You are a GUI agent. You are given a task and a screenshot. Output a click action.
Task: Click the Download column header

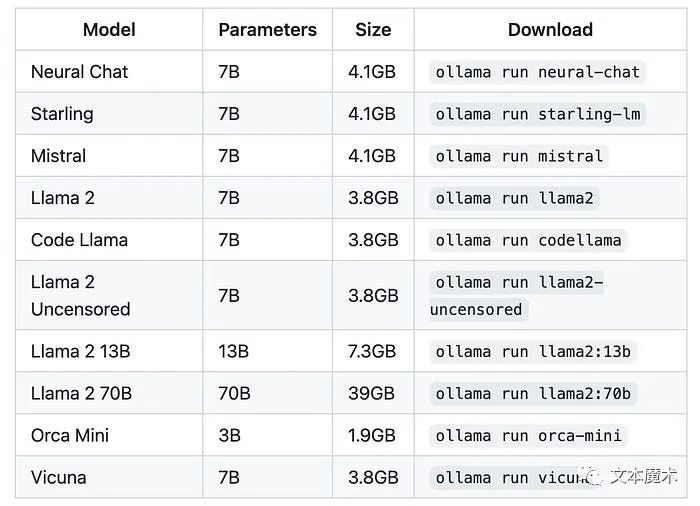pyautogui.click(x=550, y=29)
